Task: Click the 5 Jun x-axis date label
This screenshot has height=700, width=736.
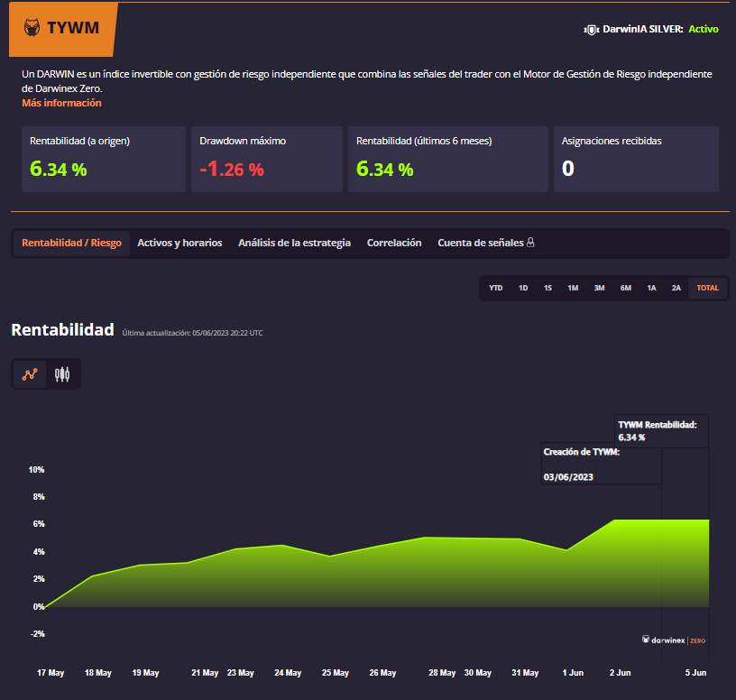Action: pyautogui.click(x=695, y=673)
